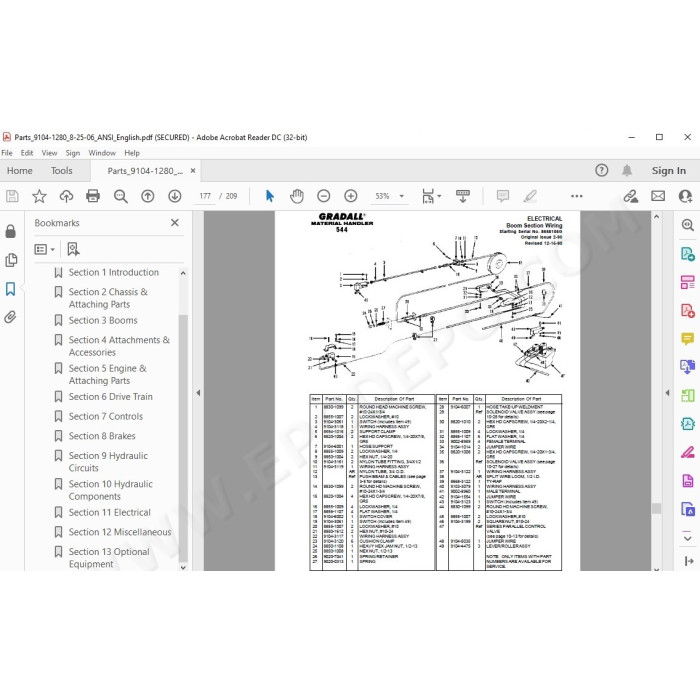Click the document scrollbar up arrow
The height and width of the screenshot is (700, 700).
pos(656,217)
